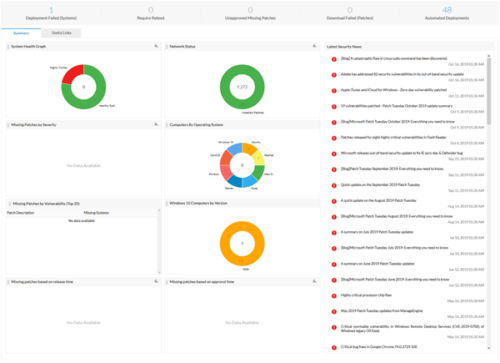The image size is (500, 363).
Task: Open summary on June 2019 Patch Tuesday updates
Action: [x=377, y=263]
